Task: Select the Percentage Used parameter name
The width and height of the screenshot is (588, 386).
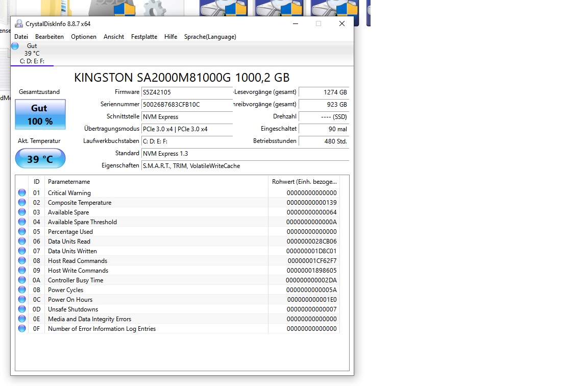Action: pyautogui.click(x=70, y=232)
